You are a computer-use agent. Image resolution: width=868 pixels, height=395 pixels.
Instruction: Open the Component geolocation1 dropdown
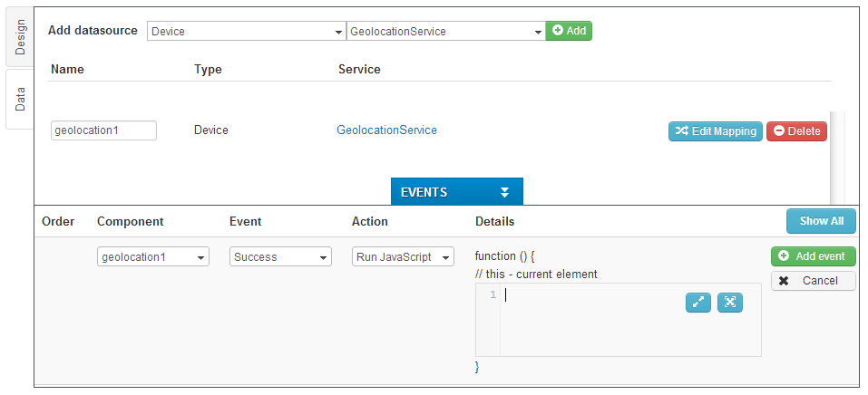coord(152,257)
